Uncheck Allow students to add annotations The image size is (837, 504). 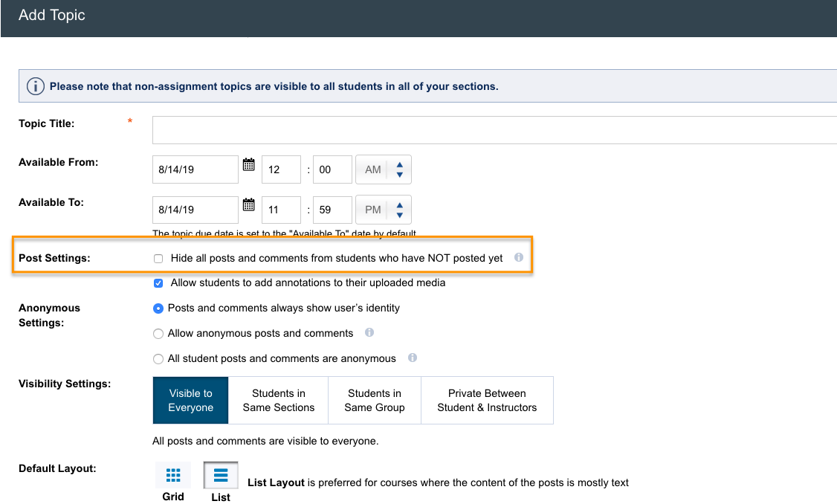tap(158, 283)
